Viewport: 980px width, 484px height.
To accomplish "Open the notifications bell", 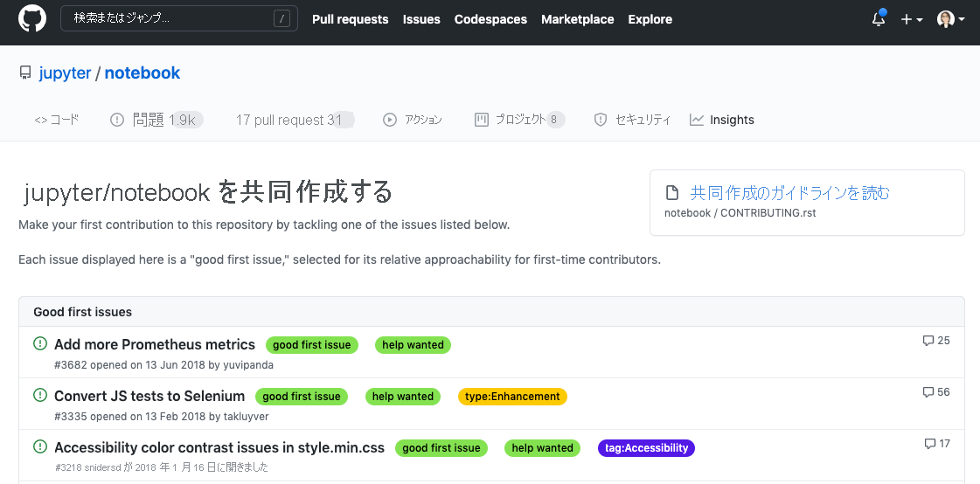I will pyautogui.click(x=879, y=19).
